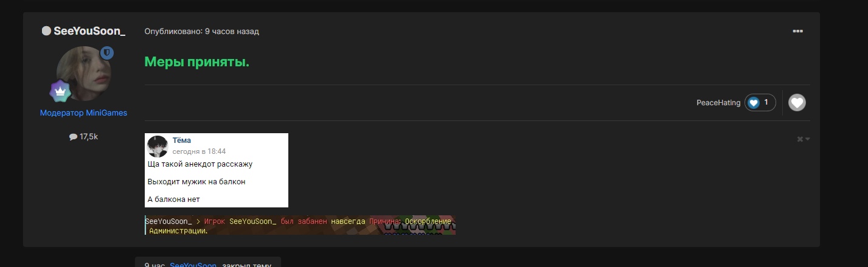Open PeaceHating's profile link
Viewport: 868px width, 267px height.
tap(718, 103)
